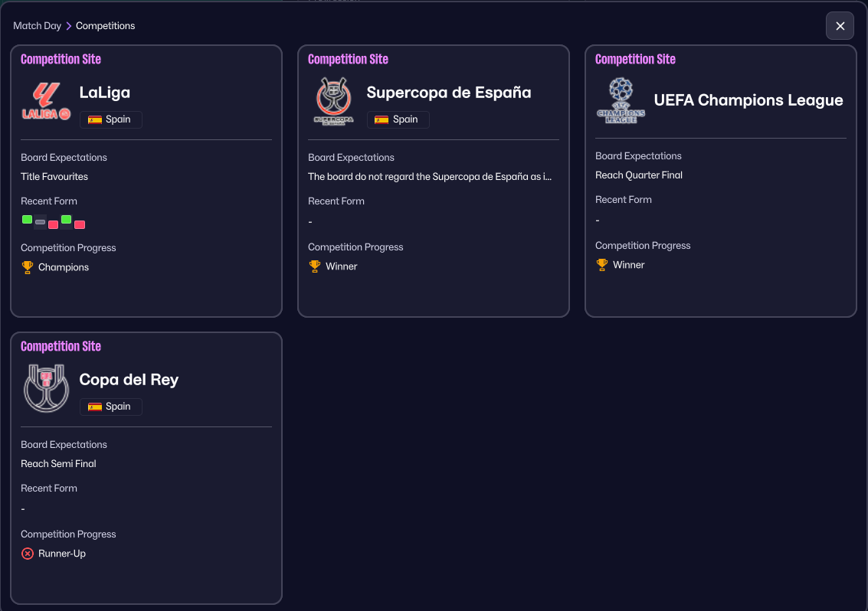The image size is (868, 611).
Task: Click the Spain badge under Copa del Rey
Action: click(110, 407)
